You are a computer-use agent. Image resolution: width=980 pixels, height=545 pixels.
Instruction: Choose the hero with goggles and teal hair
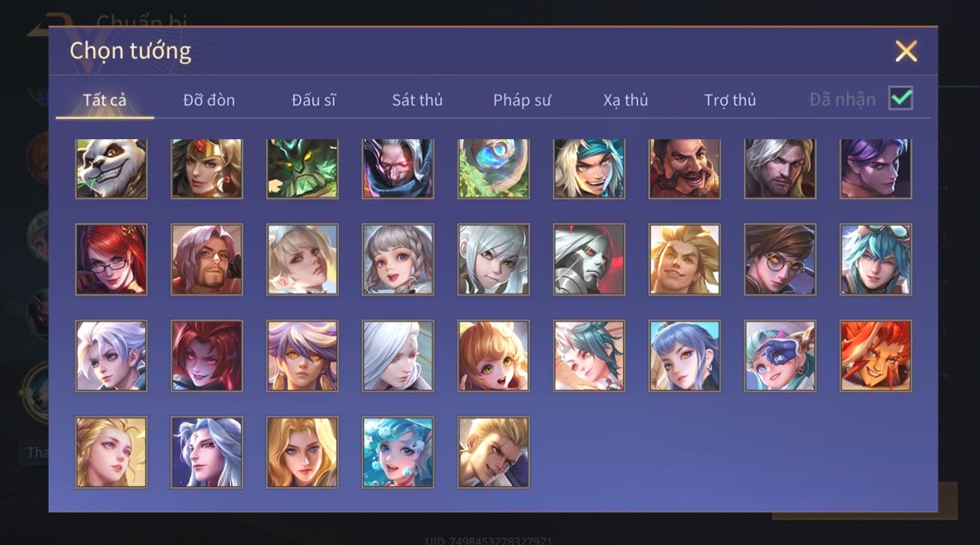click(876, 259)
